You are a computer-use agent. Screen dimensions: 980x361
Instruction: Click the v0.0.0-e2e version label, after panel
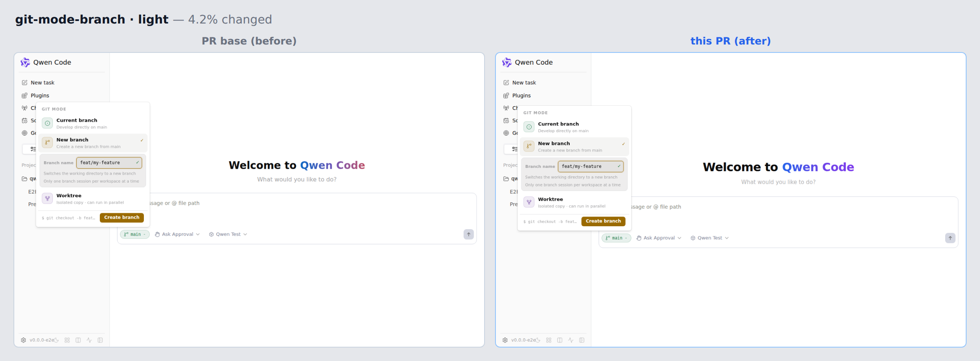coord(523,340)
